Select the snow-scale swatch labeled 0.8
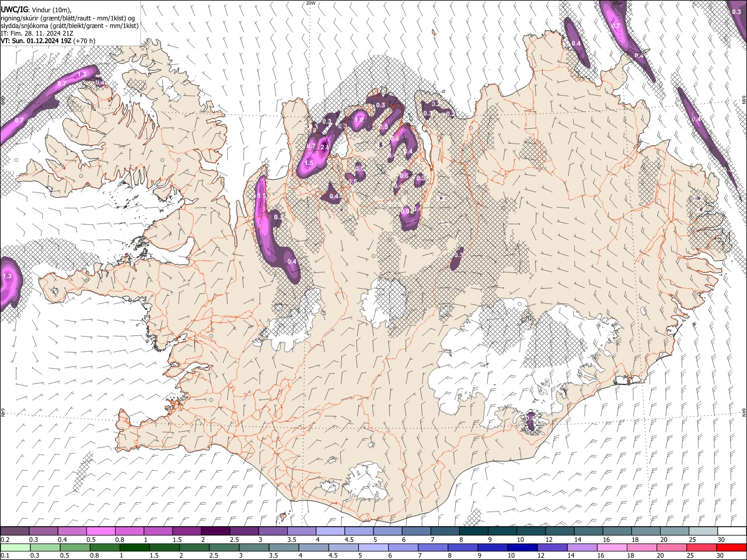747x560 pixels. coord(129,531)
